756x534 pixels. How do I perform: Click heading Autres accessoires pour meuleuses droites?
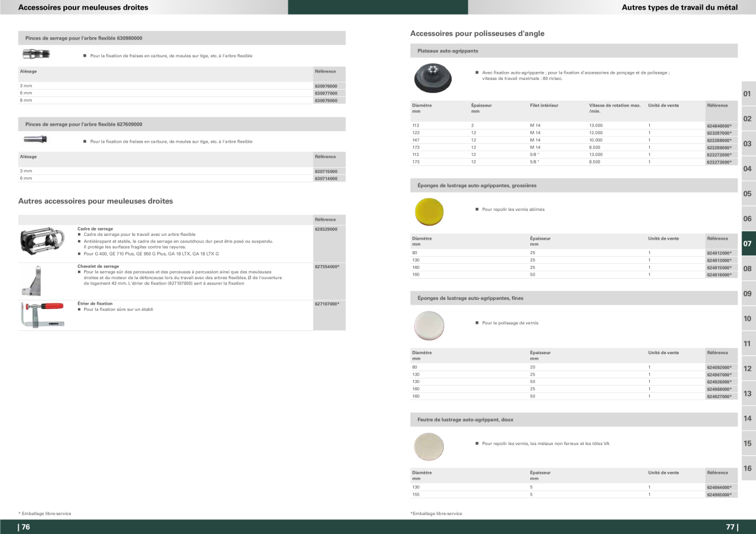[x=96, y=201]
